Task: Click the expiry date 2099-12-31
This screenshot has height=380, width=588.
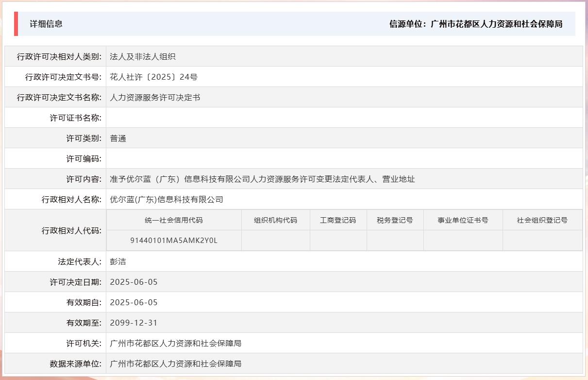Action: pyautogui.click(x=134, y=322)
